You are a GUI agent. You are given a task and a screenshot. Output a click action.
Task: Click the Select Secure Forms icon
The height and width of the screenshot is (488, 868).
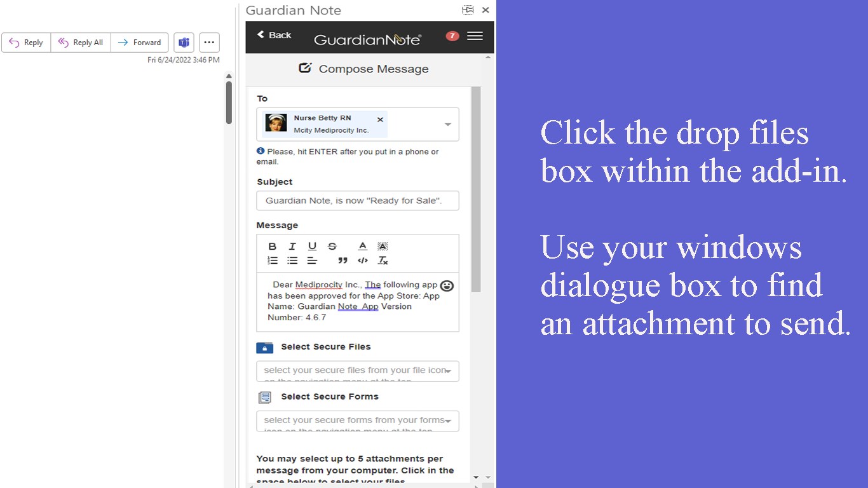click(x=265, y=398)
